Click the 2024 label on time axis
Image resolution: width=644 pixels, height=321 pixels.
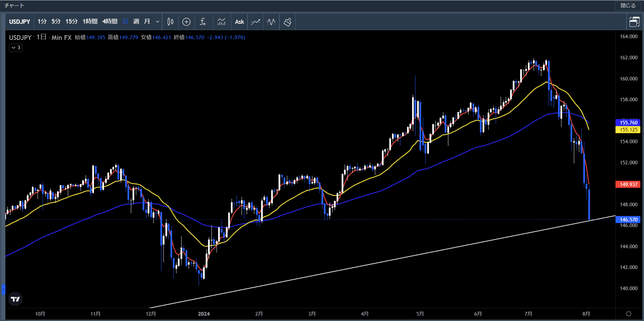(204, 314)
